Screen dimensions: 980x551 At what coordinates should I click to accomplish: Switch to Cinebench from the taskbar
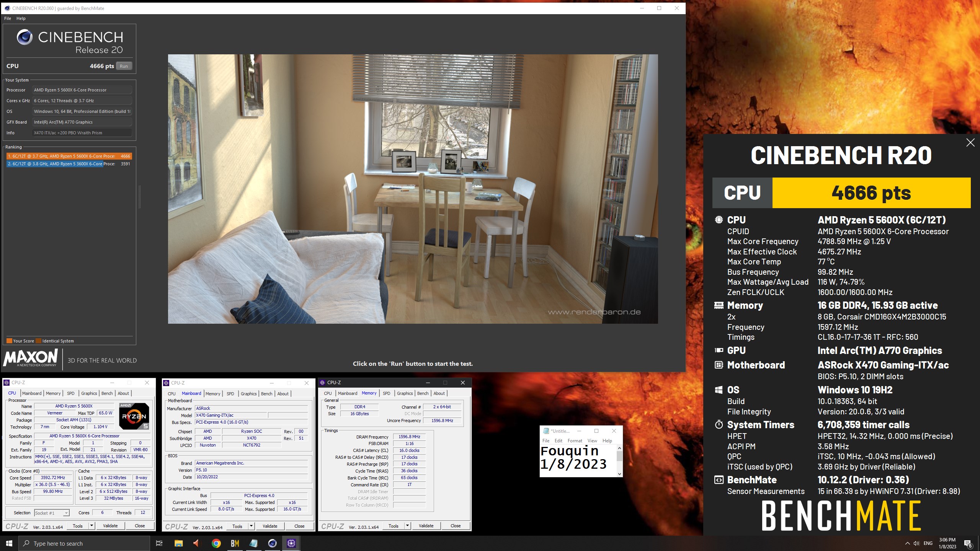(x=272, y=543)
